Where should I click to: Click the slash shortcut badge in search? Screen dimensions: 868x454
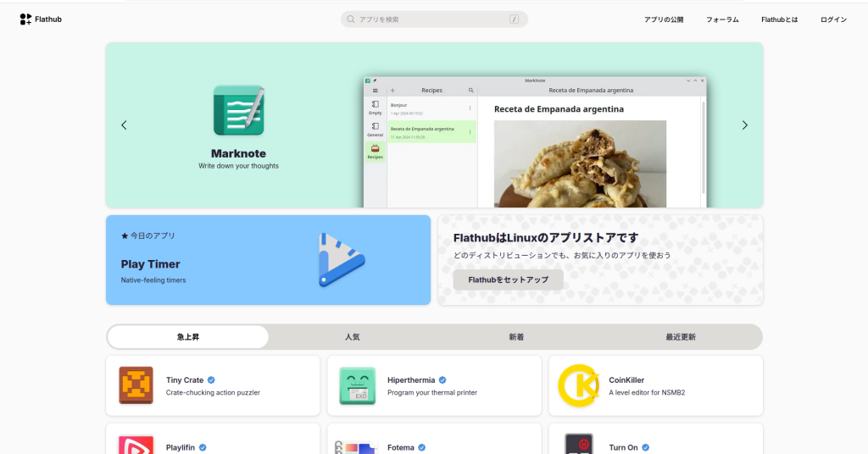coord(514,19)
